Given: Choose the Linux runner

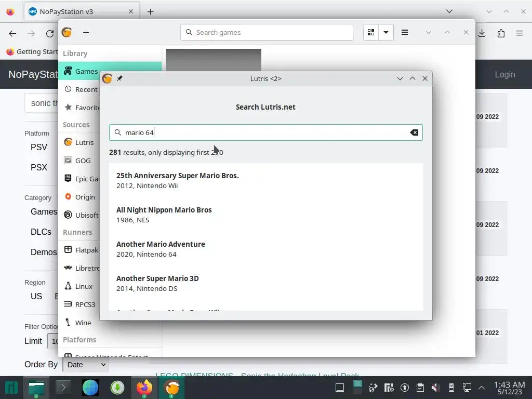Looking at the screenshot, I should click(x=78, y=286).
